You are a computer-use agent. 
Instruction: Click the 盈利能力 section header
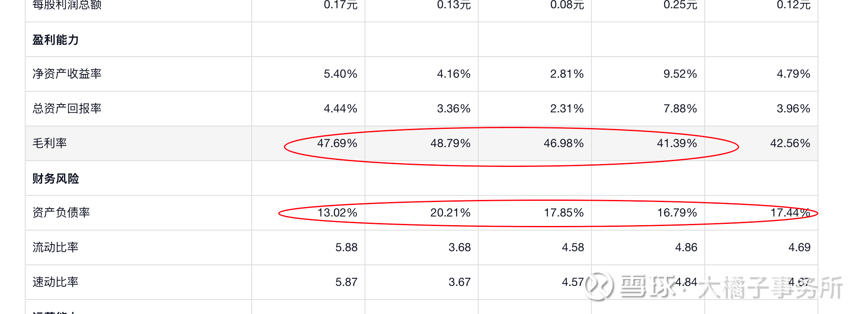coord(55,40)
